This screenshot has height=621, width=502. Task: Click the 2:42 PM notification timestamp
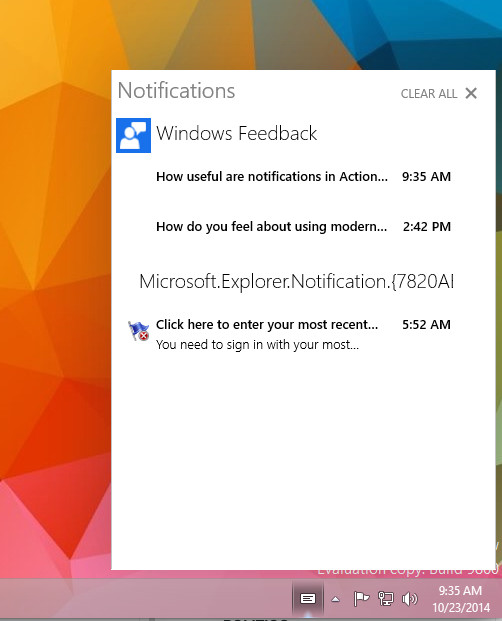pos(427,227)
